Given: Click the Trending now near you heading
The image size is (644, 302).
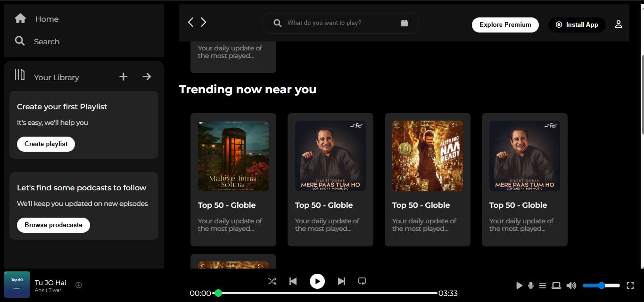Looking at the screenshot, I should [x=248, y=90].
